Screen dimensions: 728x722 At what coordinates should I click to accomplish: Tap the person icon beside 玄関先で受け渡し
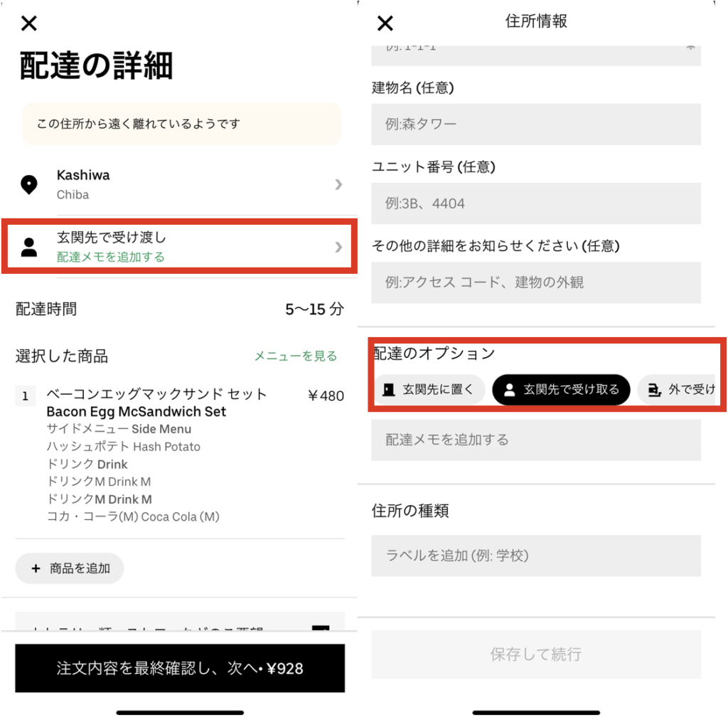coord(28,247)
